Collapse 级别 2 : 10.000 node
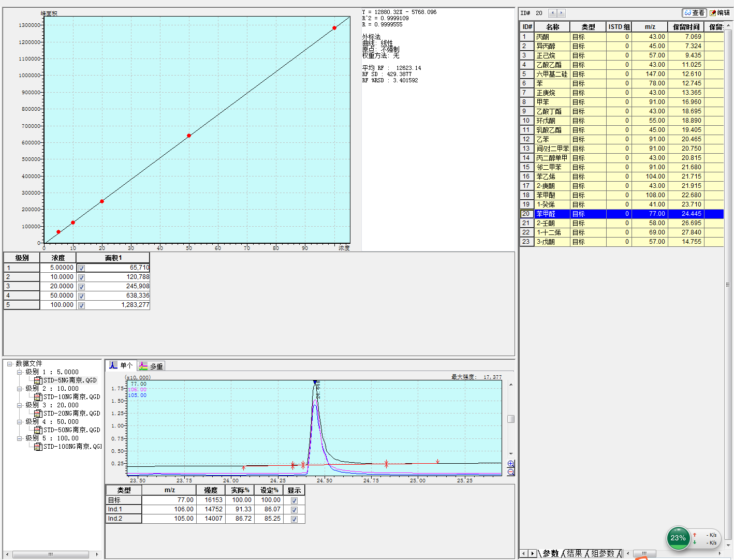 (19, 389)
